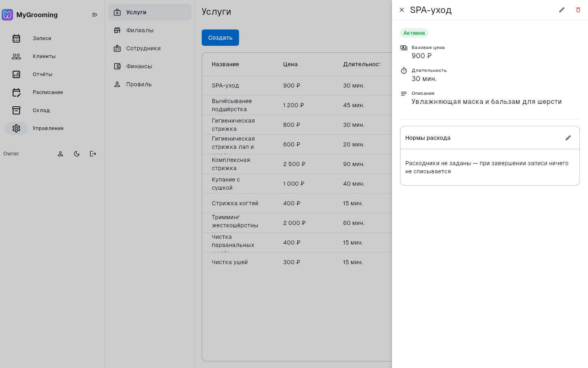
Task: Open the Расписание schedule section
Action: [16, 92]
